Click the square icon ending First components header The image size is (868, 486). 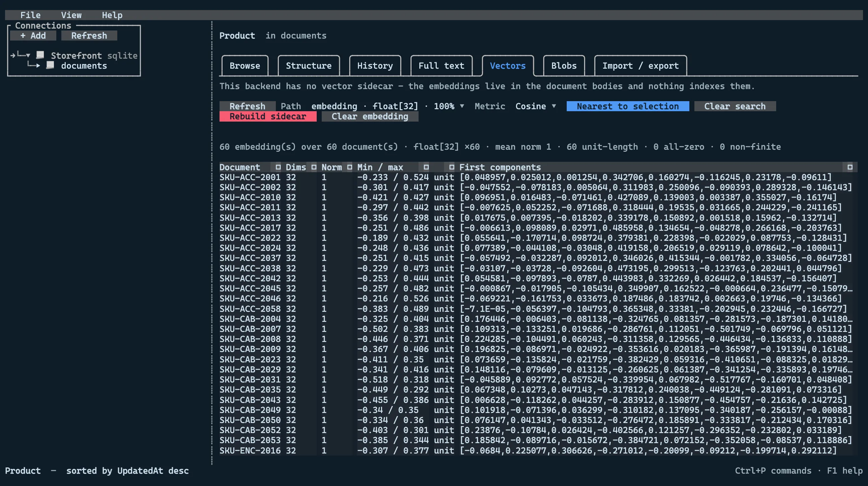(x=850, y=167)
